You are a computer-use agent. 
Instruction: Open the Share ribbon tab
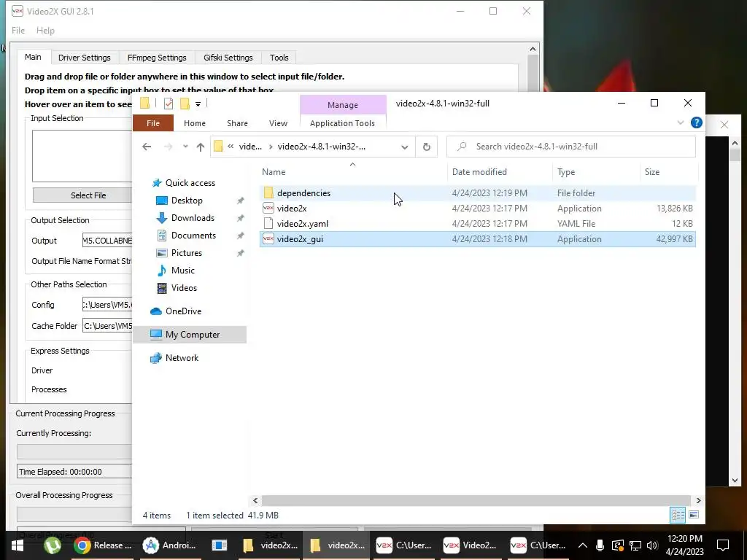pyautogui.click(x=237, y=122)
